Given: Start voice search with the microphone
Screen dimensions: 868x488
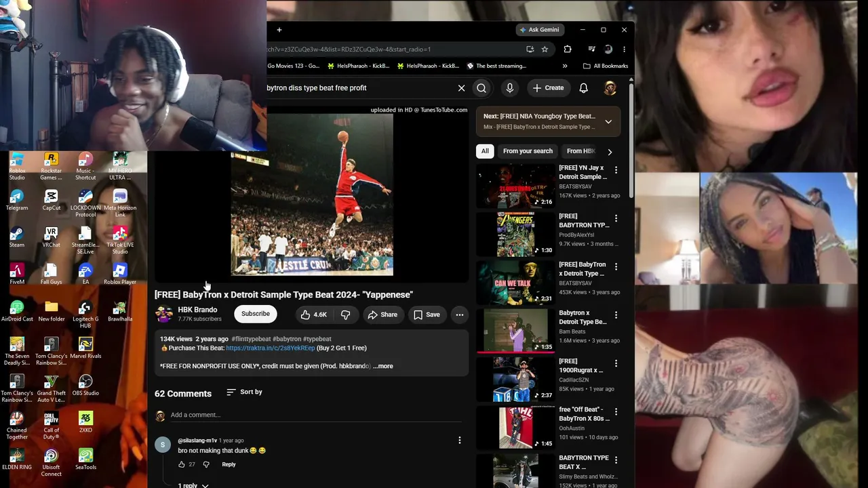Looking at the screenshot, I should pos(510,88).
